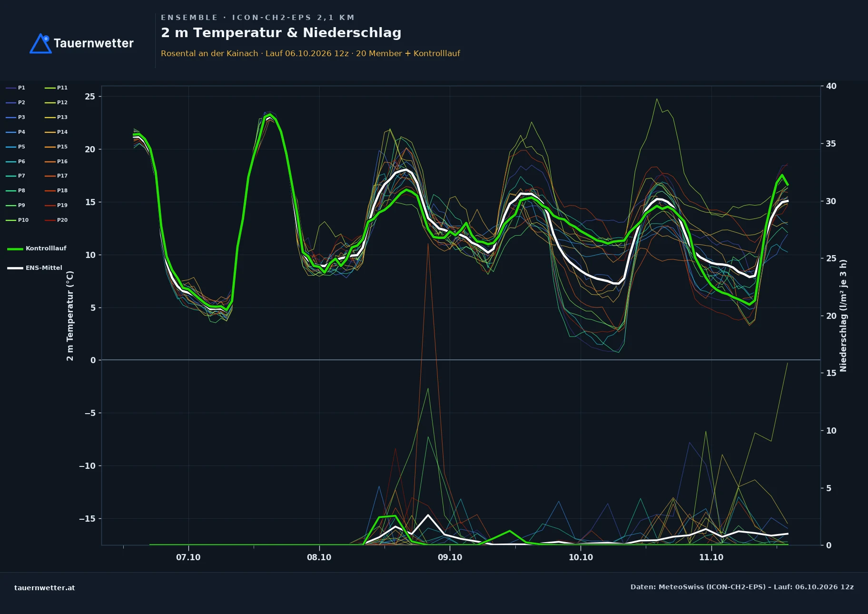Select the P14 legend entry
This screenshot has height=614, width=868.
56,132
